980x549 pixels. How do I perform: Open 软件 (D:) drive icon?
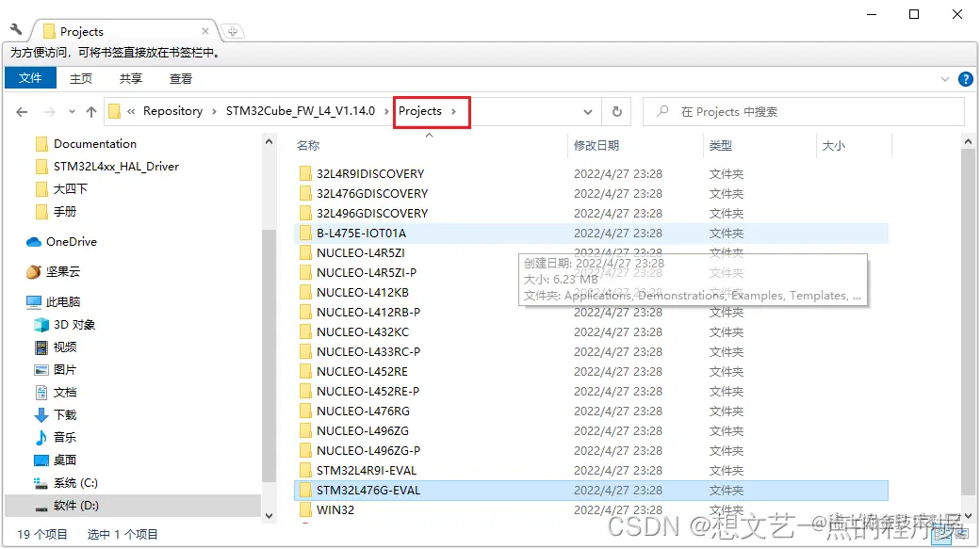(41, 507)
